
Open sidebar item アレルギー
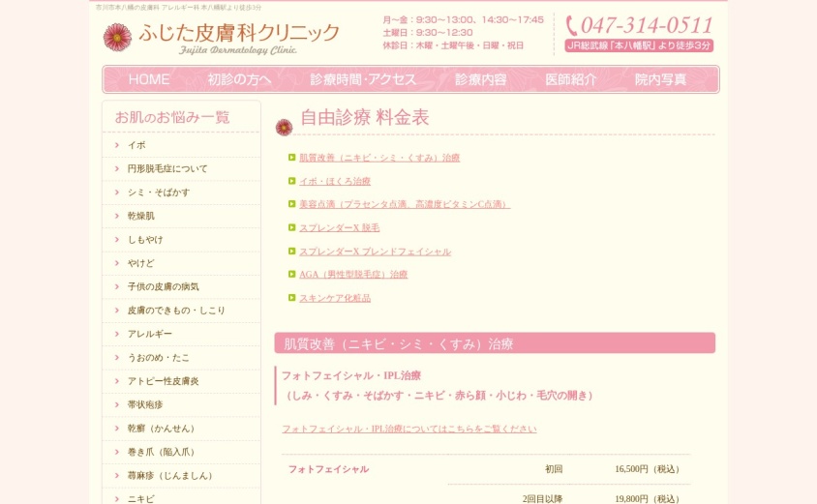(x=149, y=334)
